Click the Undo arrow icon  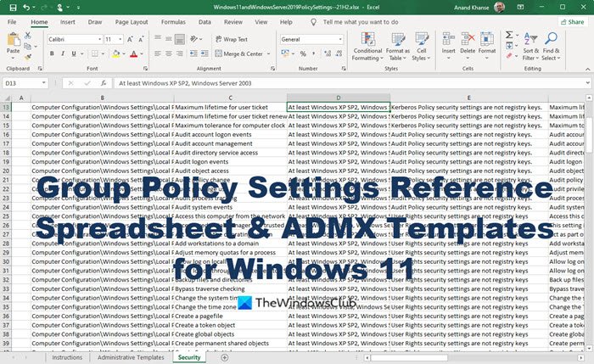tap(26, 7)
